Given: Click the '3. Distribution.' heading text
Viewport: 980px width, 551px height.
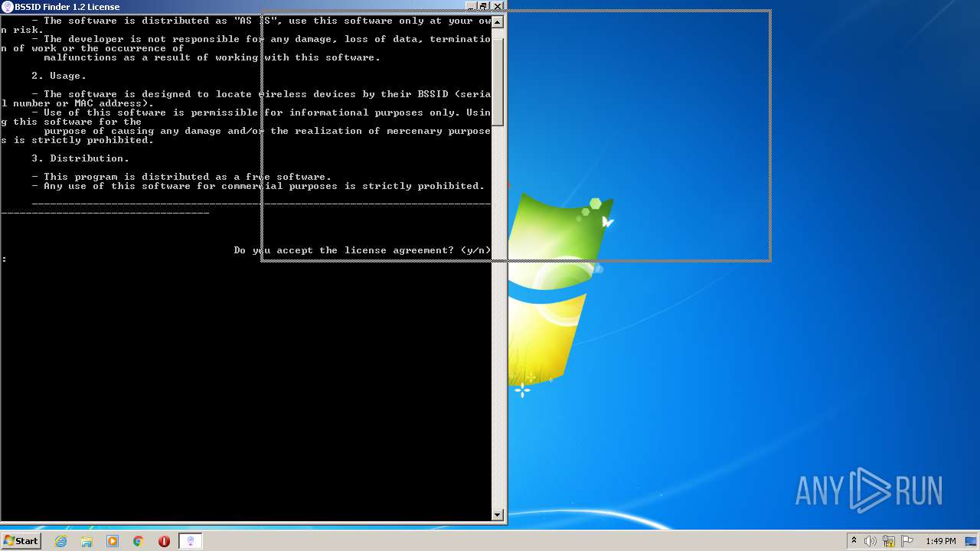Looking at the screenshot, I should click(x=80, y=158).
